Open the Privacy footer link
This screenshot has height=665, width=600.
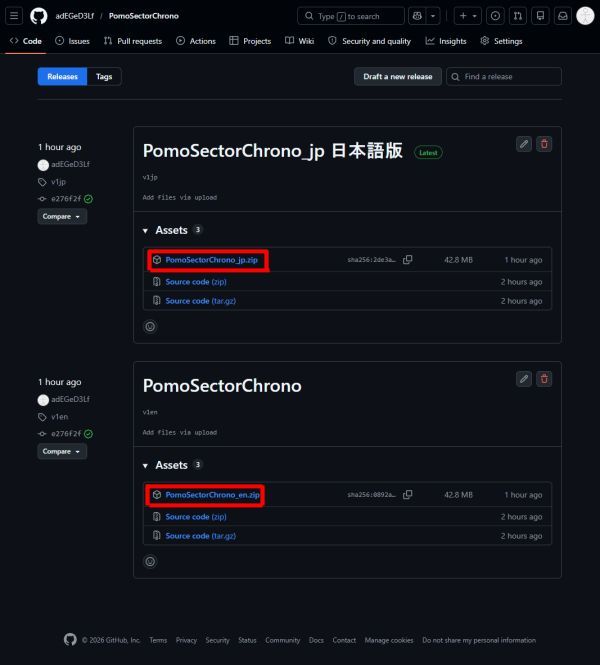tap(186, 640)
